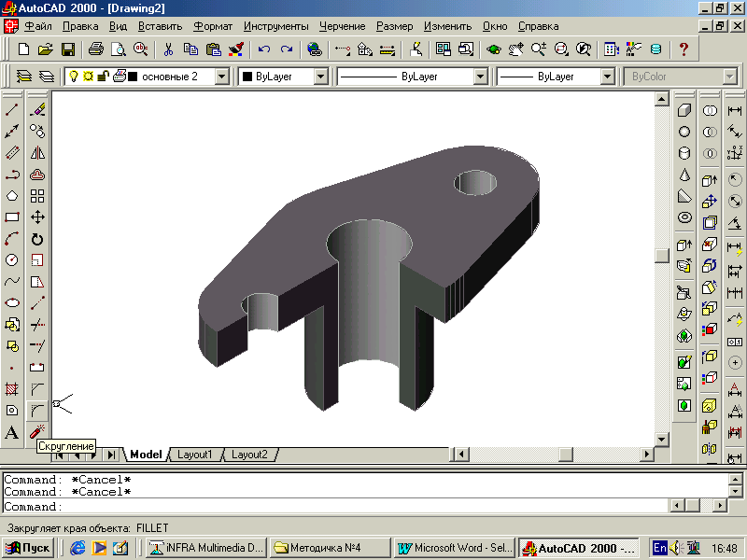
Task: Open the Черчение menu
Action: tap(343, 27)
